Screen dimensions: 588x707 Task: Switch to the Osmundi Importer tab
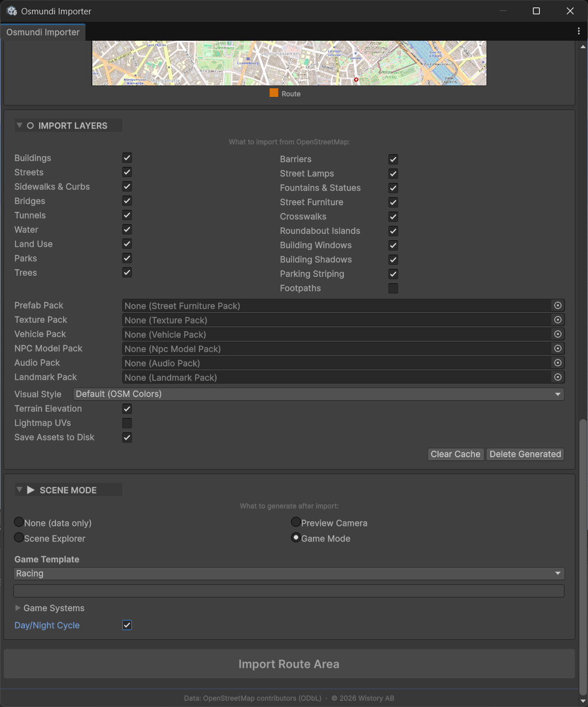(x=42, y=32)
